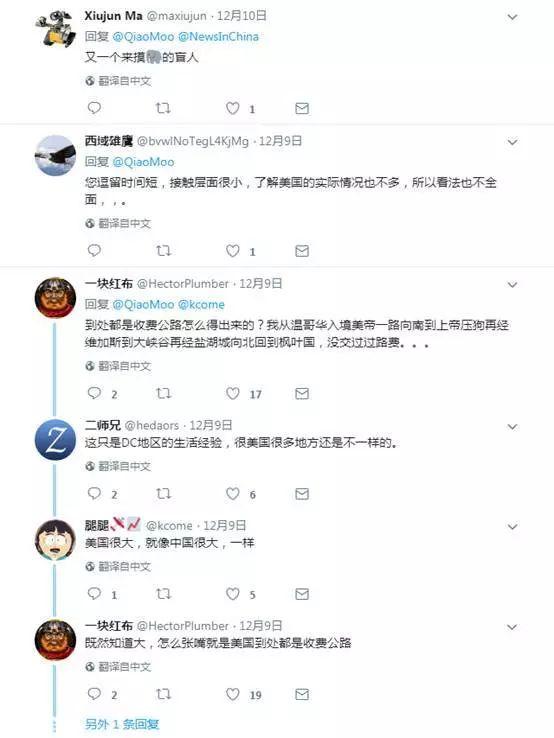
Task: Open eagle avatar of 西域雄鹰
Action: (x=56, y=155)
